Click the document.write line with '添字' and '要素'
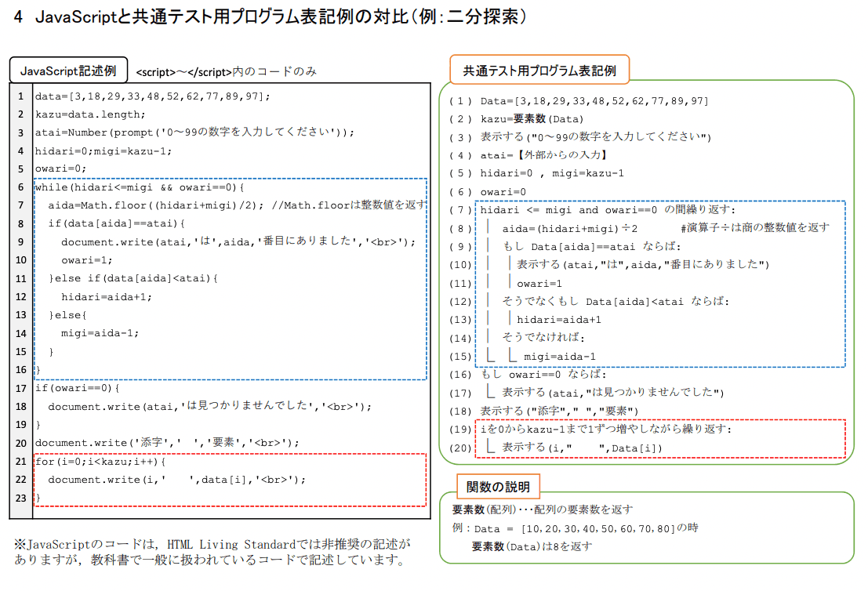This screenshot has width=868, height=591. [x=167, y=443]
